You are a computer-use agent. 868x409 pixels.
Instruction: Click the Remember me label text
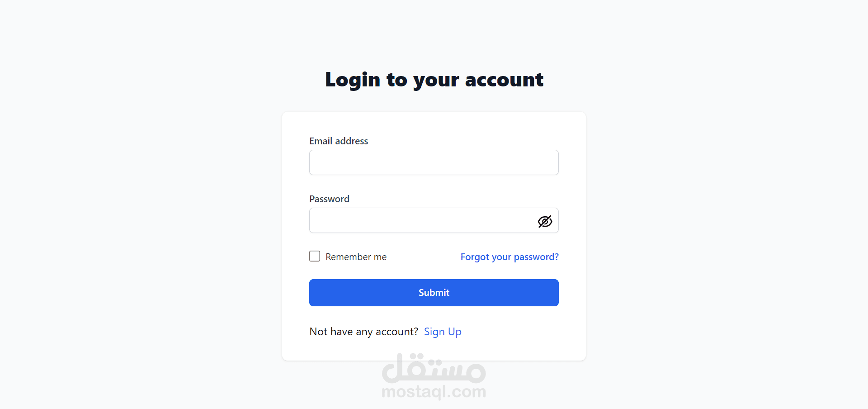356,257
